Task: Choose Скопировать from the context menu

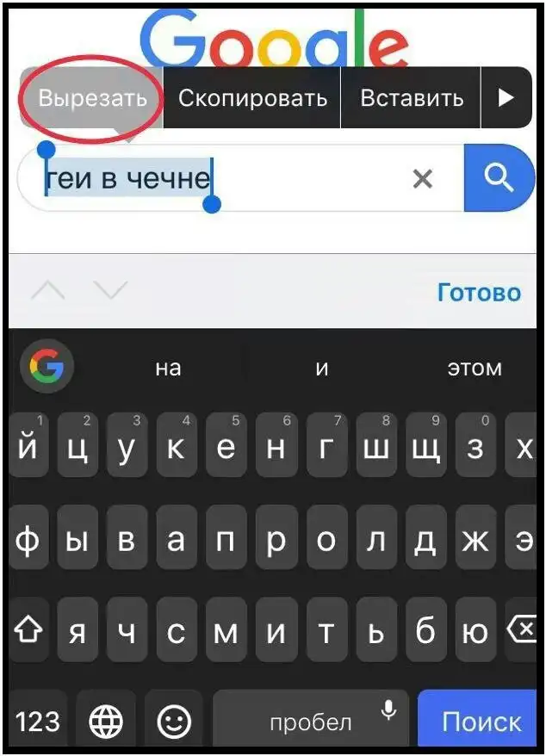Action: click(252, 98)
